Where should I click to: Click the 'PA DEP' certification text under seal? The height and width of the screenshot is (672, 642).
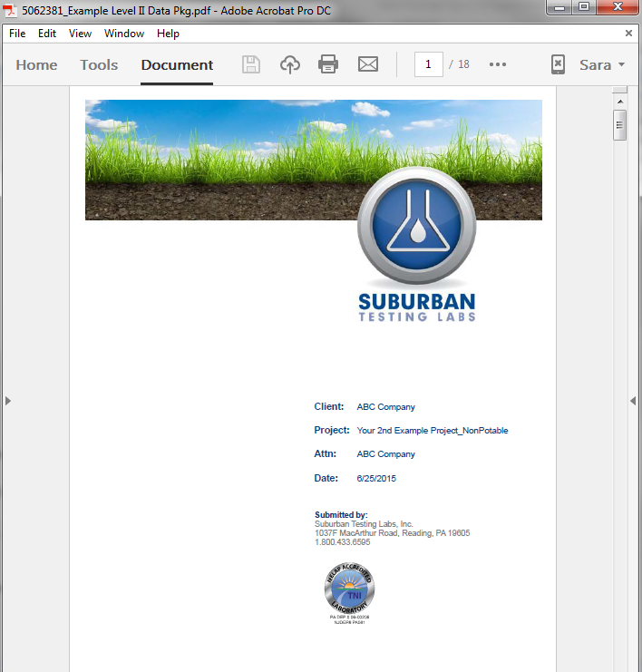pyautogui.click(x=349, y=618)
